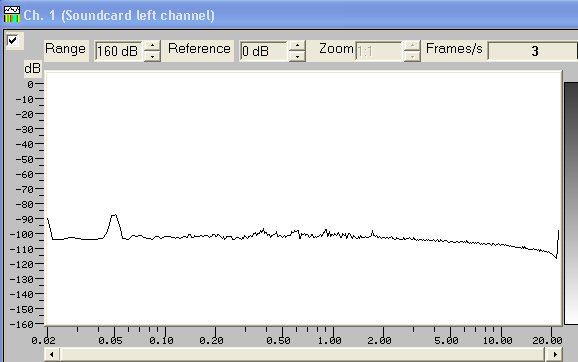Click the right arrow of horizontal scrollbar
Image resolution: width=578 pixels, height=362 pixels.
[x=555, y=354]
